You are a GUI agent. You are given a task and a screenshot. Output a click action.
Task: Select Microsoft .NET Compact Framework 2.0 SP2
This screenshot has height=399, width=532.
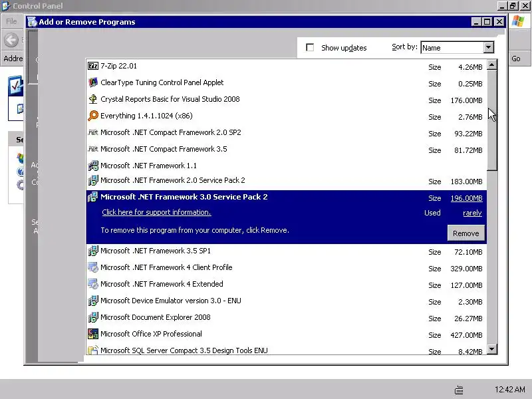pyautogui.click(x=287, y=132)
